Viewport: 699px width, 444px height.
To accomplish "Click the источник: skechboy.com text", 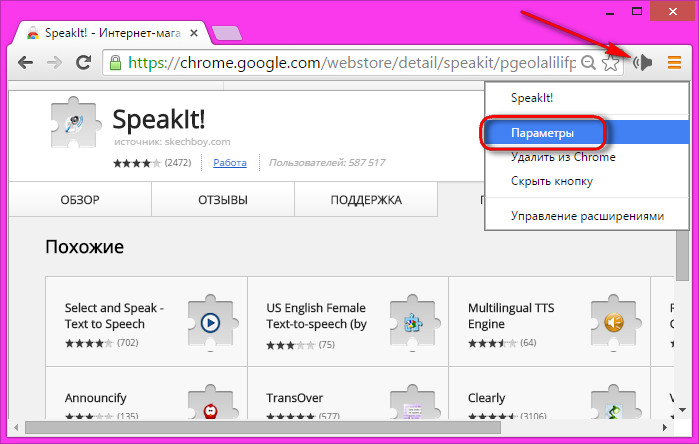I will coord(172,142).
